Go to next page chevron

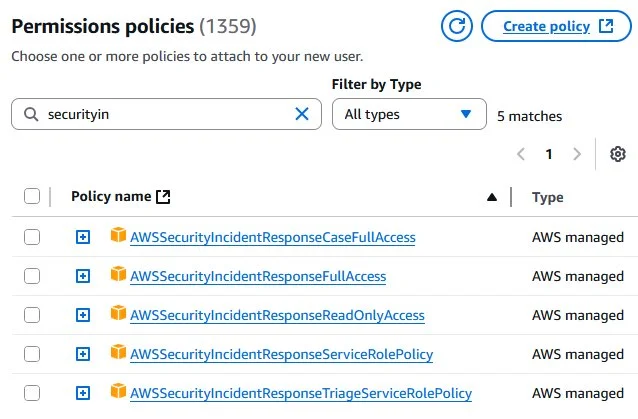tap(577, 154)
